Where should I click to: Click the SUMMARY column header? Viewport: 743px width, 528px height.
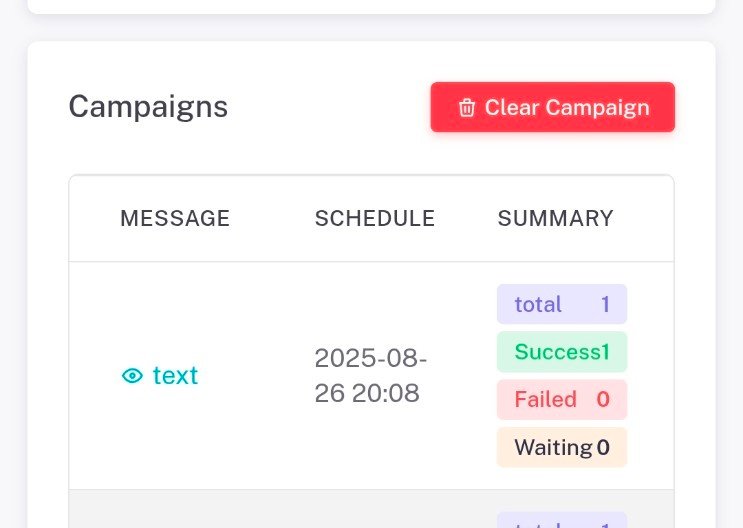(x=556, y=218)
